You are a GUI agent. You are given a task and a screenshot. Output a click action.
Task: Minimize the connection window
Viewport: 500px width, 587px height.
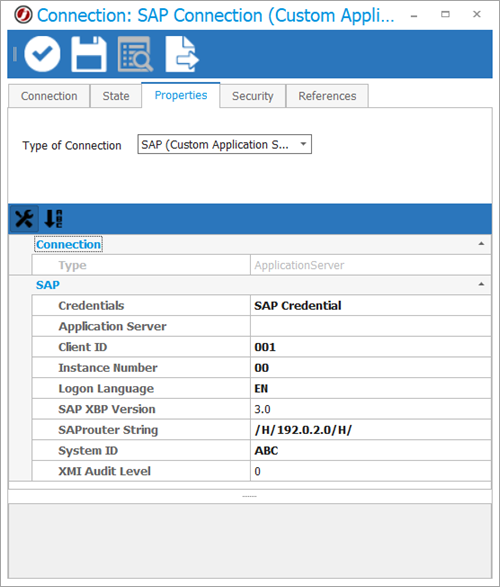coord(414,15)
